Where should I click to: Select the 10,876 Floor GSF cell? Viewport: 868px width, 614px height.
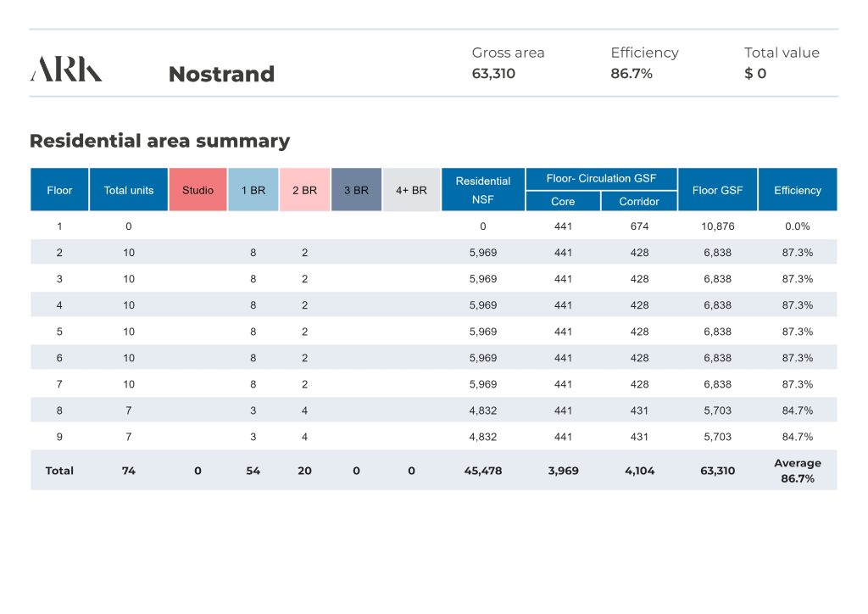717,226
